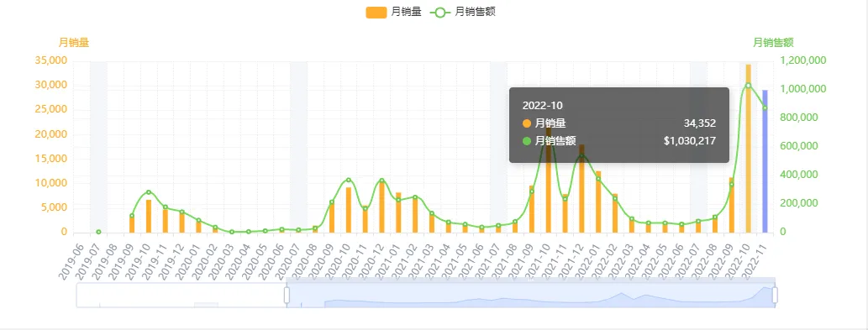Click the 2022-01 orange bar
Viewport: 868px width, 330px height.
coord(598,202)
